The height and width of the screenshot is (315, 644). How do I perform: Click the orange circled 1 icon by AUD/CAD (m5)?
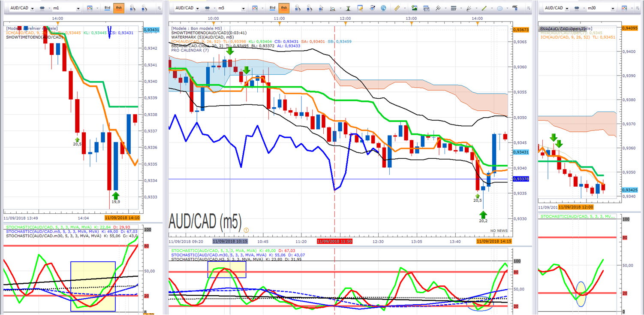246,230
